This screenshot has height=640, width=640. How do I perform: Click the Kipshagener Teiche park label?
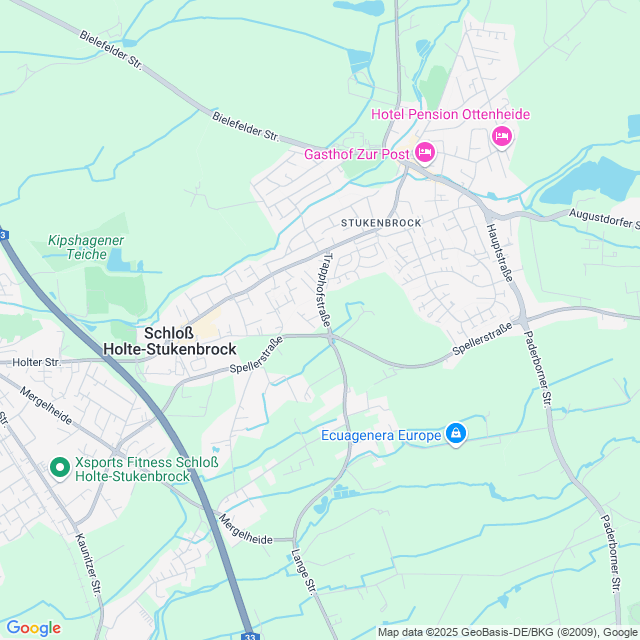coord(86,247)
